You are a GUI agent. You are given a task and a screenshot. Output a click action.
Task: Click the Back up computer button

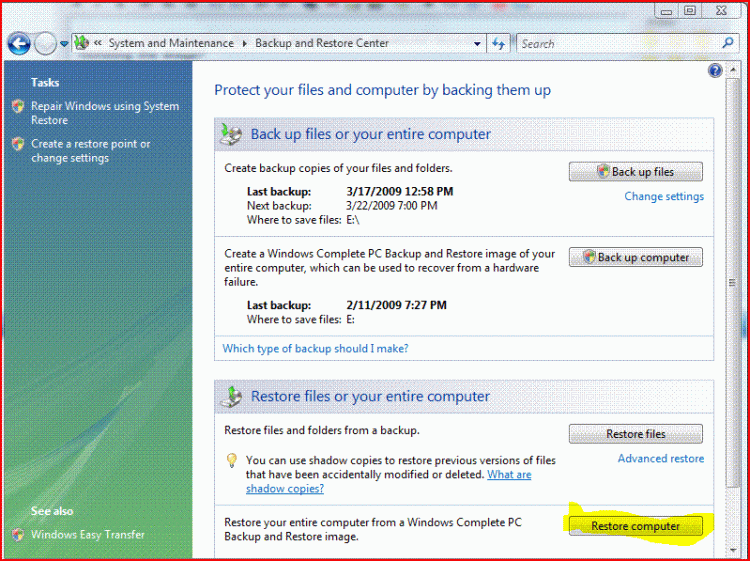(x=636, y=257)
